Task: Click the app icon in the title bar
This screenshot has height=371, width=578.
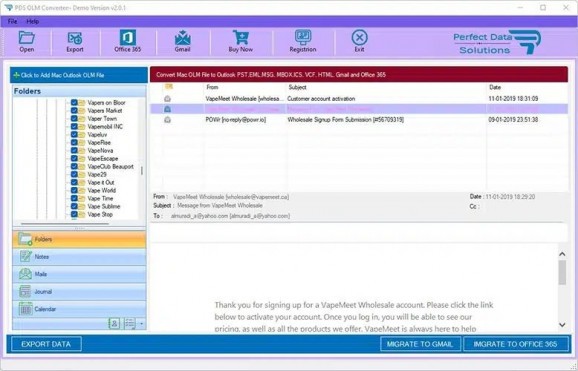Action: (8, 7)
